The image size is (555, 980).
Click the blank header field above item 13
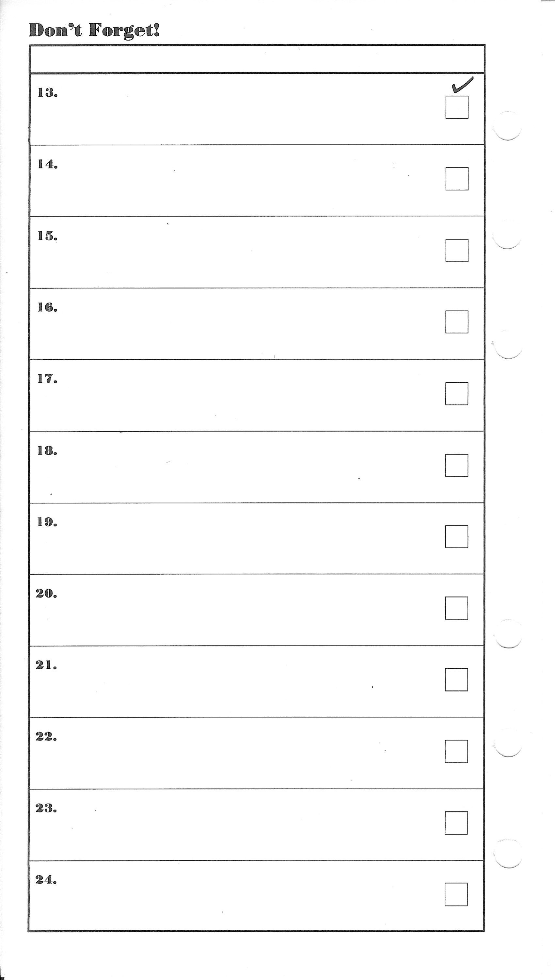coord(257,59)
